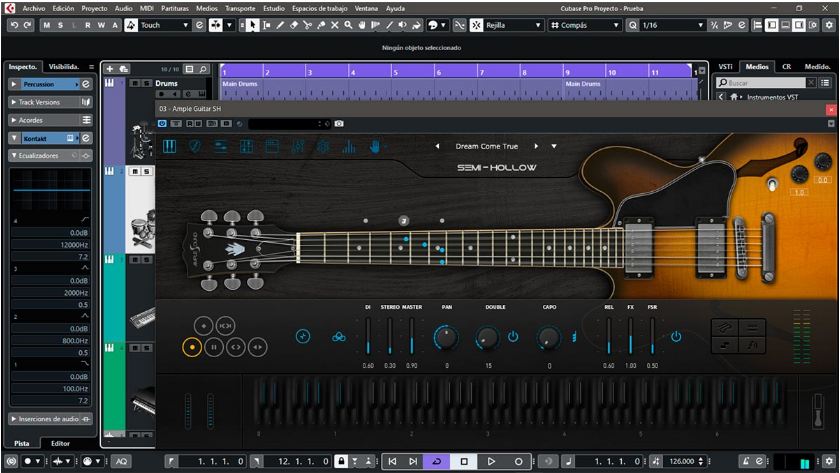Screen dimensions: 840x473
Task: Open the transport bar setup gear
Action: tap(829, 461)
